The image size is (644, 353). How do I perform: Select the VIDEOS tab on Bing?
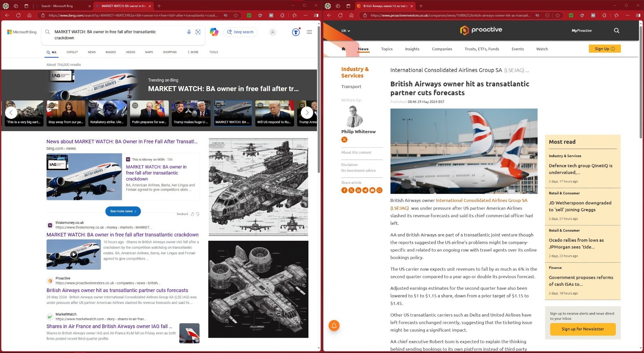pos(130,52)
